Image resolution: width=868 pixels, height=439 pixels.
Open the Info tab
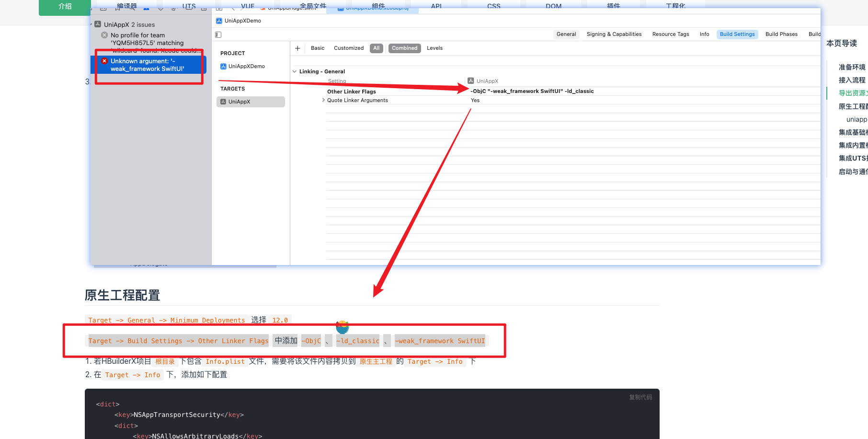coord(704,34)
